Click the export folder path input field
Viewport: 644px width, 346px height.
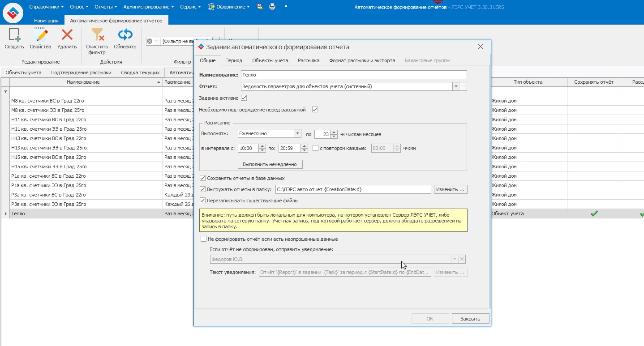pos(353,189)
